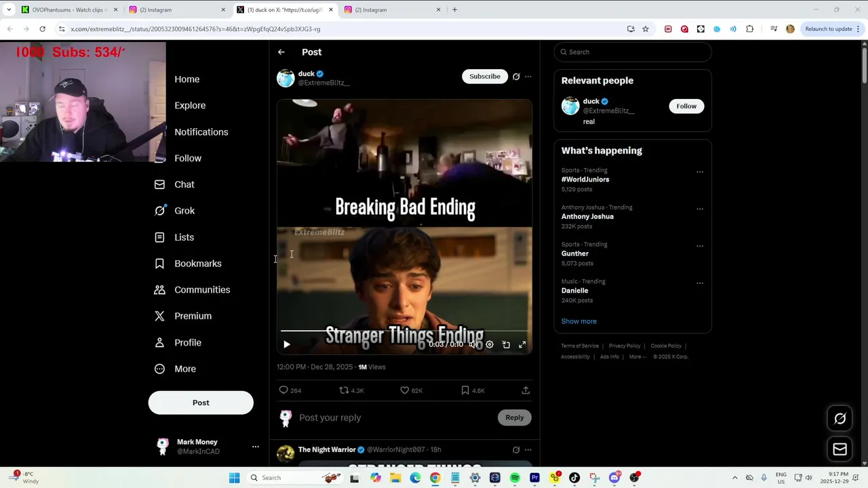The image size is (868, 488).
Task: Open the Privacy Policy link
Action: [625, 346]
